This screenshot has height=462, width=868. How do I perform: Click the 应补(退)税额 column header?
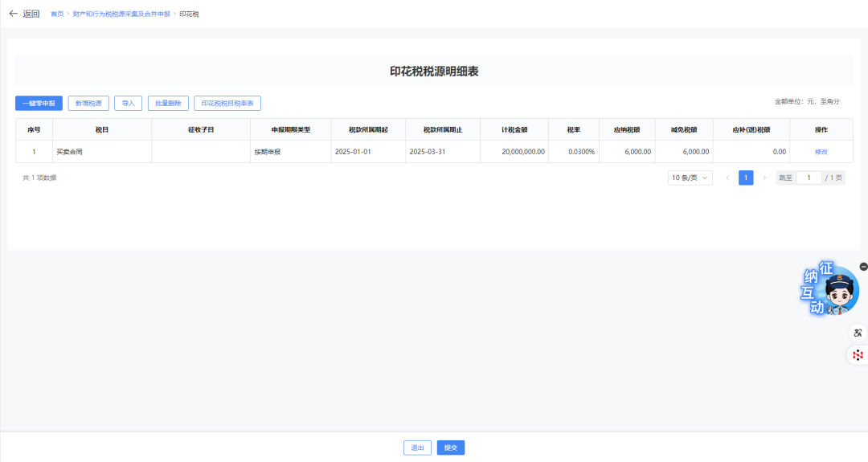[751, 129]
